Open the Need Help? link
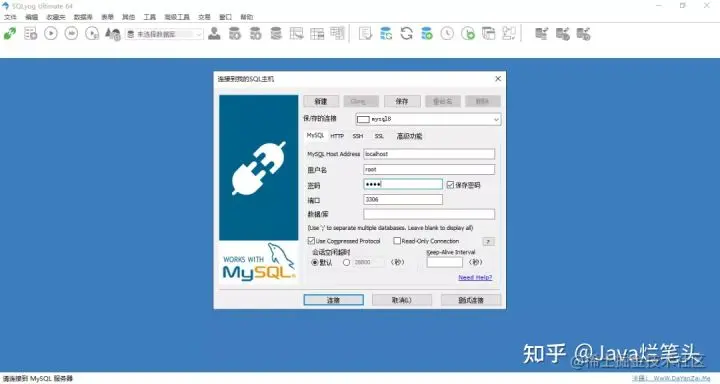The height and width of the screenshot is (384, 720). [x=475, y=277]
